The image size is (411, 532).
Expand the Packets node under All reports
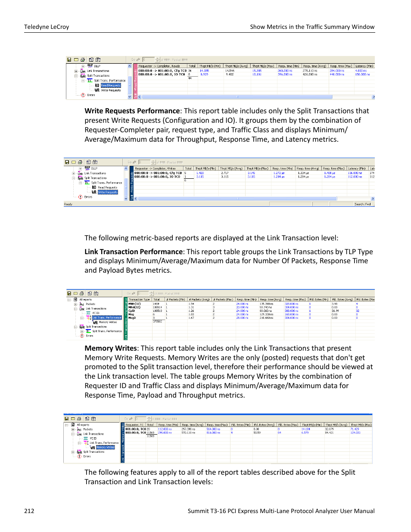pyautogui.click(x=75, y=304)
